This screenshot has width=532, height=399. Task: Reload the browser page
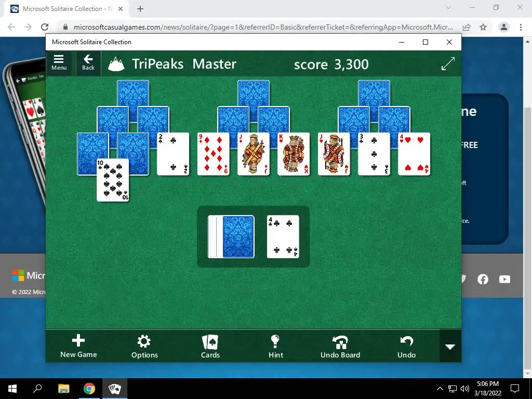[45, 27]
